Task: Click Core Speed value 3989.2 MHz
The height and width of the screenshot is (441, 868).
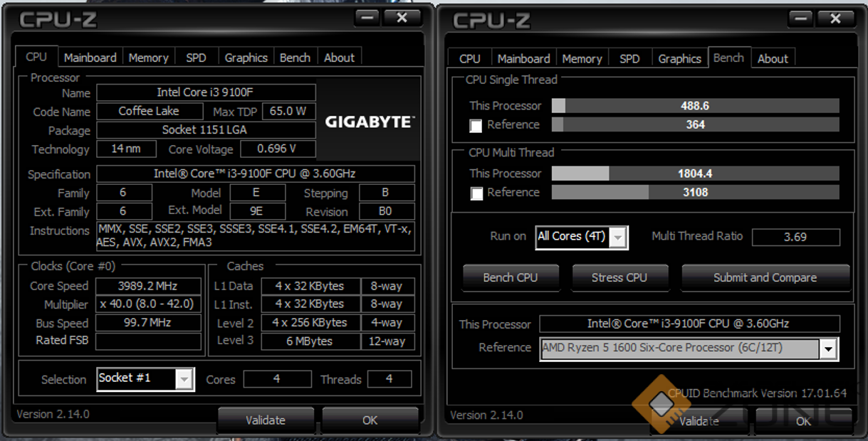Action: (150, 286)
